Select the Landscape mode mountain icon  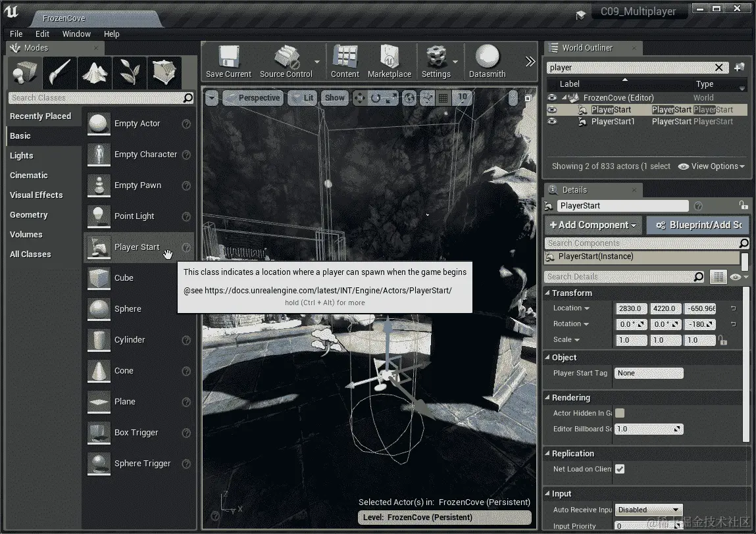95,73
